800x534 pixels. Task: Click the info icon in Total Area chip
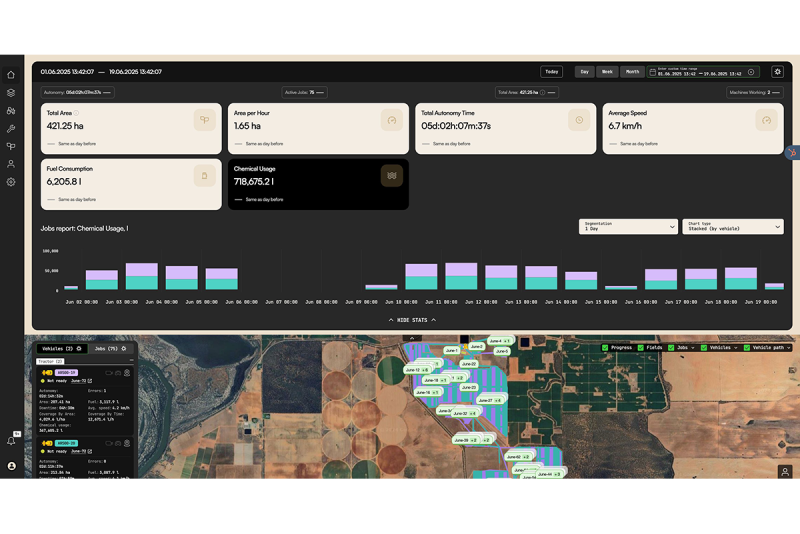point(542,93)
